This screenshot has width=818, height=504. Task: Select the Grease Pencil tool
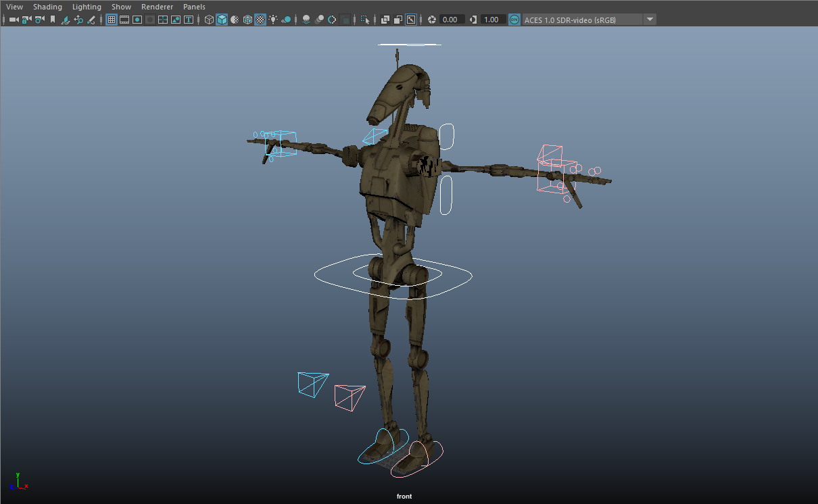91,20
